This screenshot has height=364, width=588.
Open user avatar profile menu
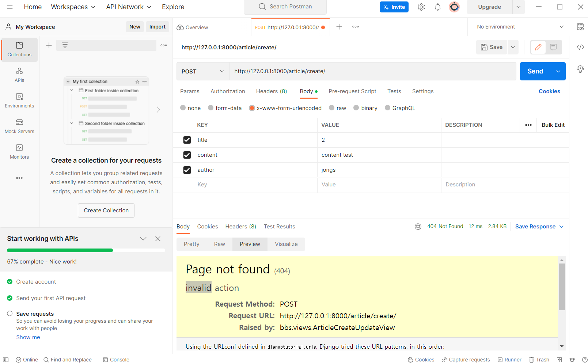point(454,7)
